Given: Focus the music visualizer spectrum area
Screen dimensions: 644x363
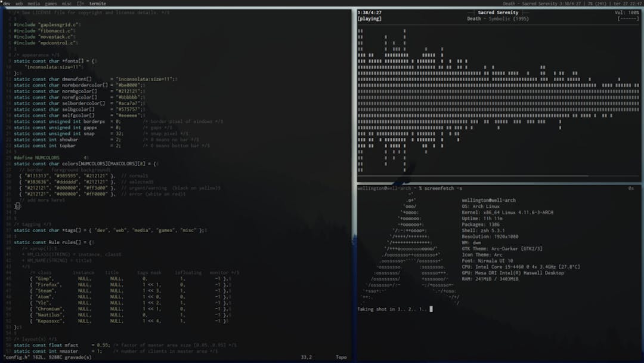Looking at the screenshot, I should point(498,101).
